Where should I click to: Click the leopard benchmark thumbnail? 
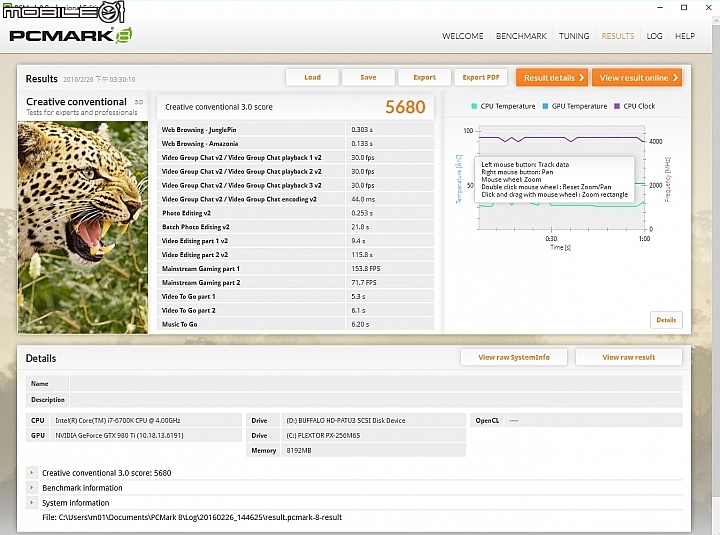point(83,227)
